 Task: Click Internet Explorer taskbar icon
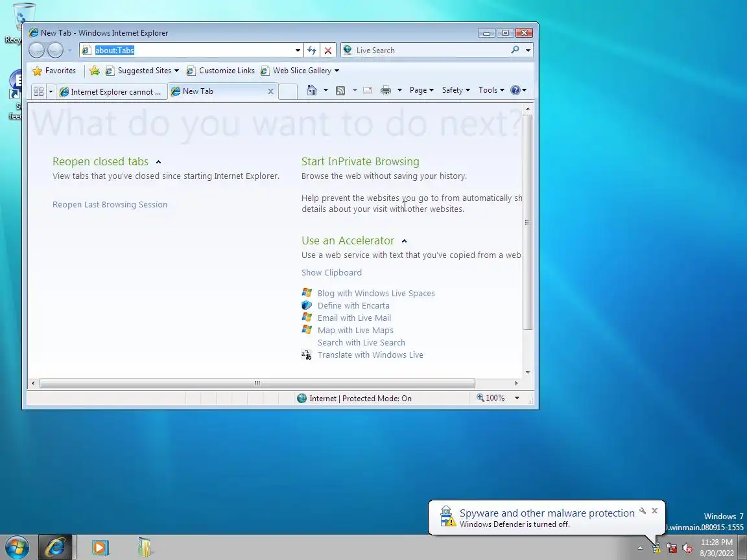pyautogui.click(x=55, y=548)
